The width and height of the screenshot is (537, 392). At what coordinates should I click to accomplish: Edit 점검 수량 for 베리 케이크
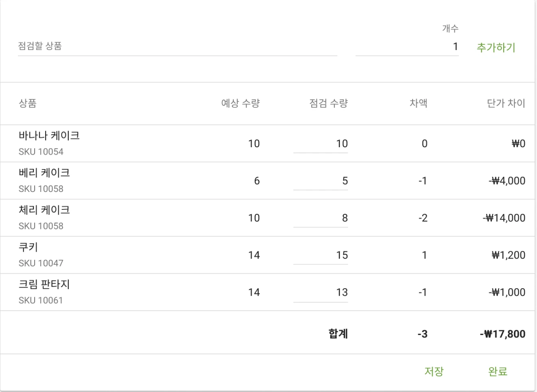(x=321, y=181)
